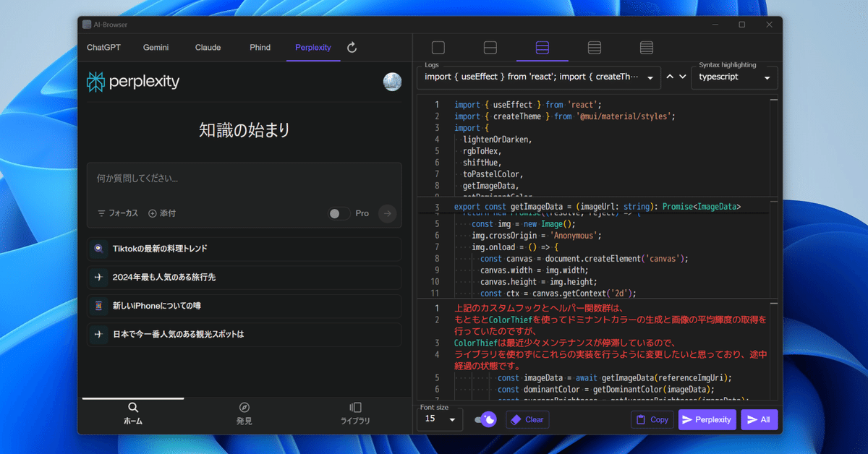Toggle the Pro search switch
Image resolution: width=868 pixels, height=454 pixels.
[x=339, y=213]
